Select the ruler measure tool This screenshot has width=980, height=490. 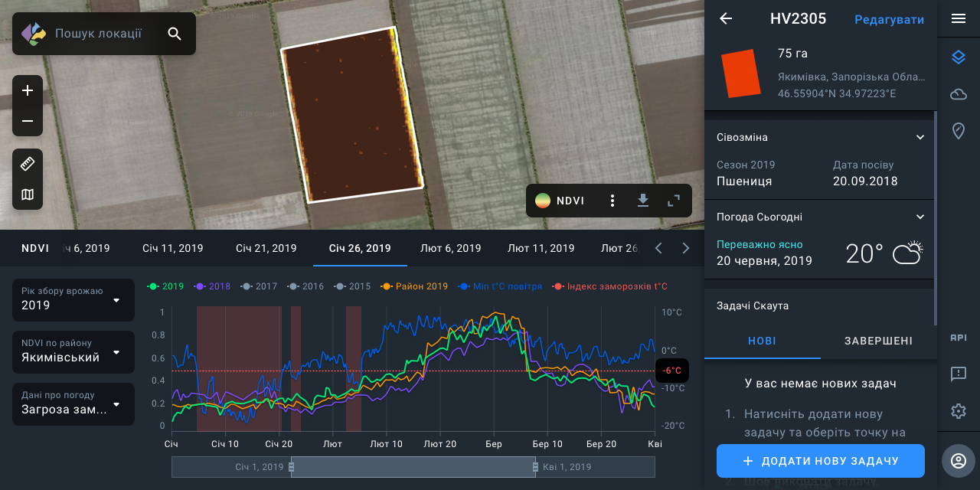click(x=28, y=164)
